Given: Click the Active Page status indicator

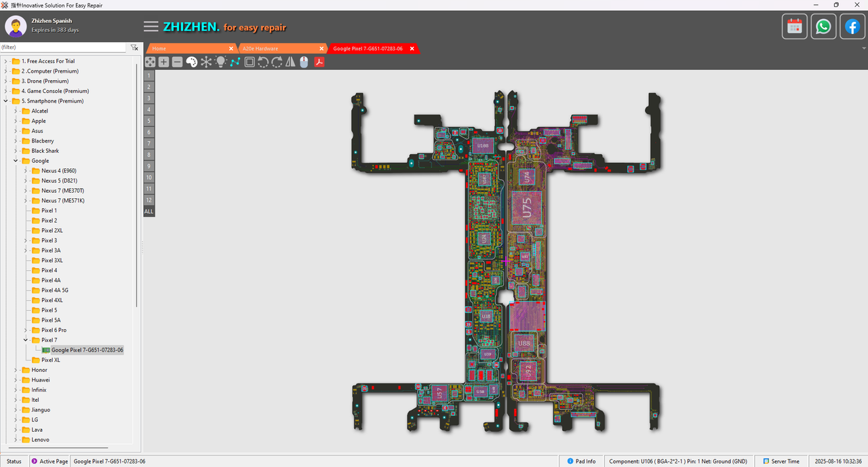Looking at the screenshot, I should 50,462.
